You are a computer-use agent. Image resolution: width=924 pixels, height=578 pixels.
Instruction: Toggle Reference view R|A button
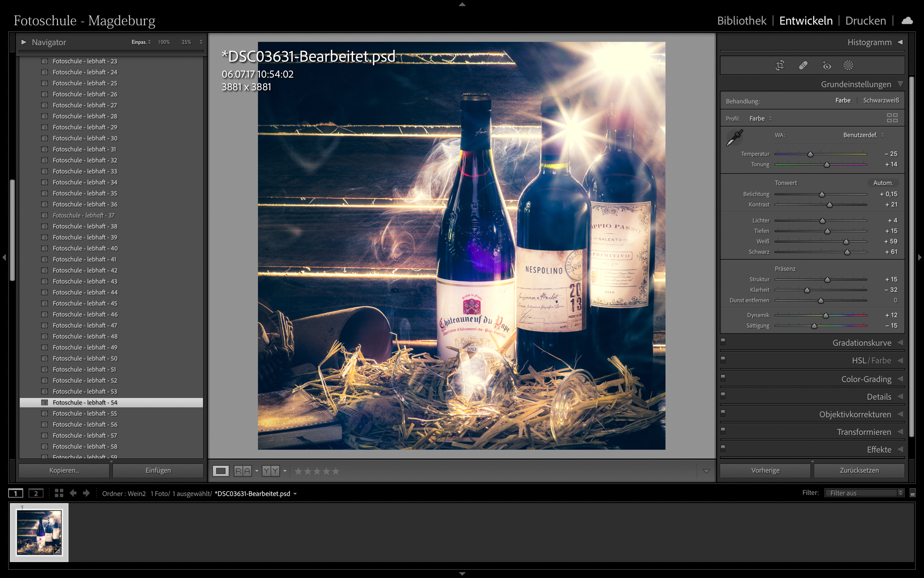242,471
